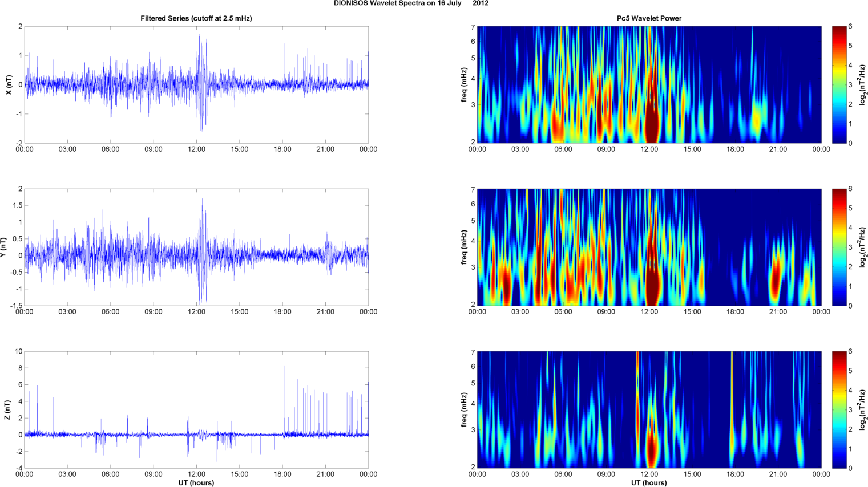Click the colorbar beside the X spectrogram
The image size is (868, 487).
[x=839, y=84]
